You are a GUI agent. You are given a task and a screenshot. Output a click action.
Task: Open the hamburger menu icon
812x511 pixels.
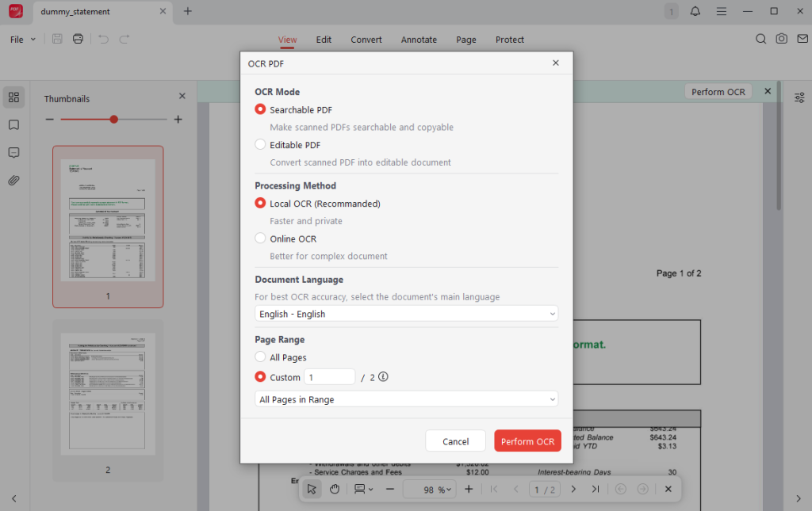click(722, 11)
